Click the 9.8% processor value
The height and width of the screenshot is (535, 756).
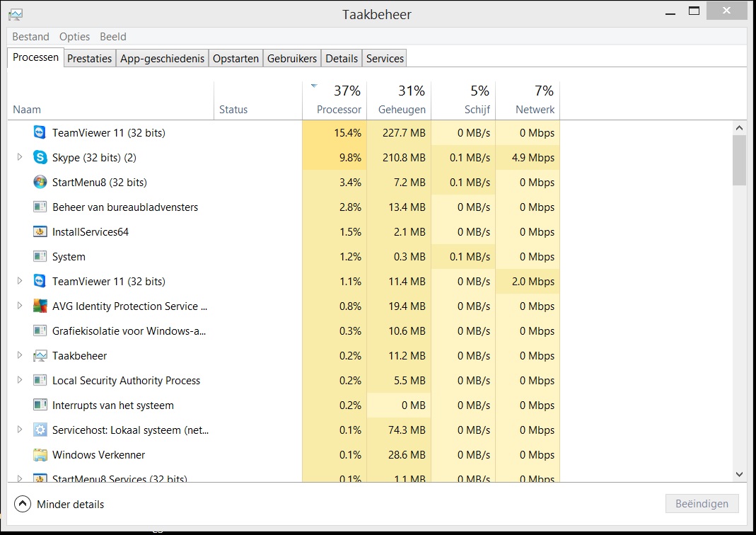tap(351, 158)
